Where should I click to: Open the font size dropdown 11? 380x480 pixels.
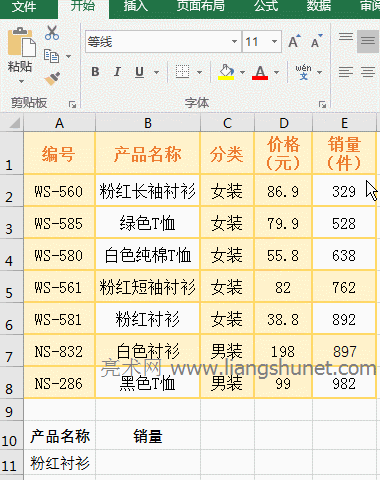(x=274, y=42)
